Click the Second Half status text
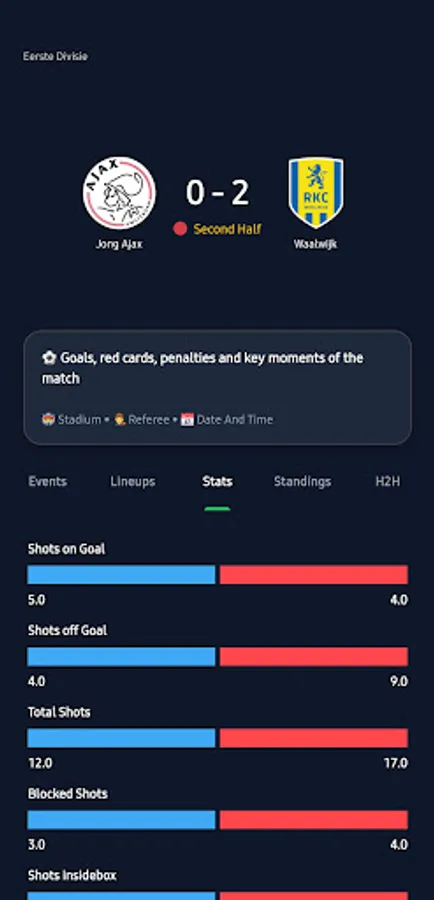434x900 pixels. (x=227, y=229)
